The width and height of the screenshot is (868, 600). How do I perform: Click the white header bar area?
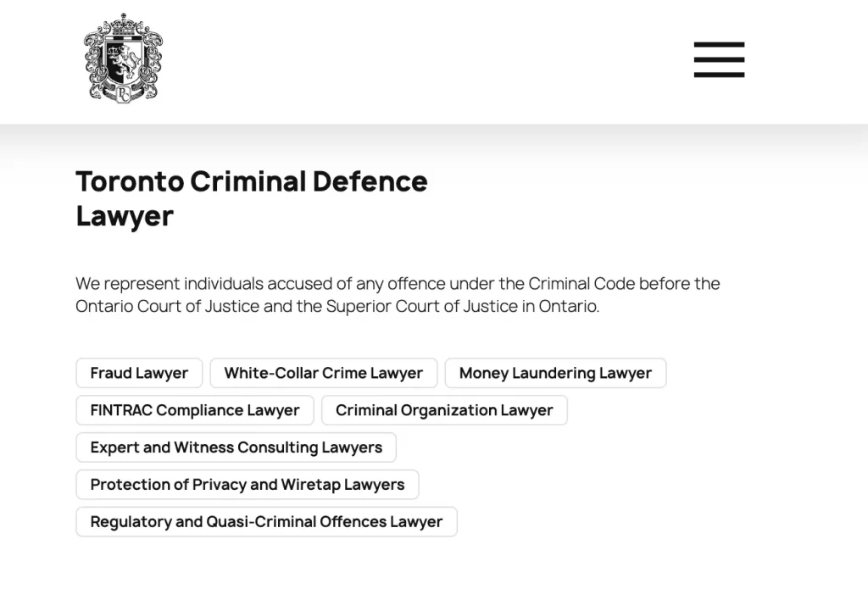[x=424, y=59]
